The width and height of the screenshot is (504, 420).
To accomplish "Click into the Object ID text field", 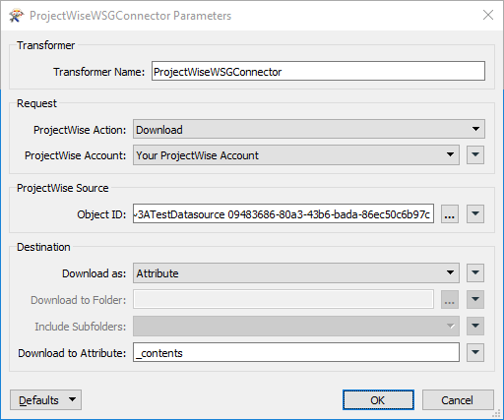I will [283, 214].
